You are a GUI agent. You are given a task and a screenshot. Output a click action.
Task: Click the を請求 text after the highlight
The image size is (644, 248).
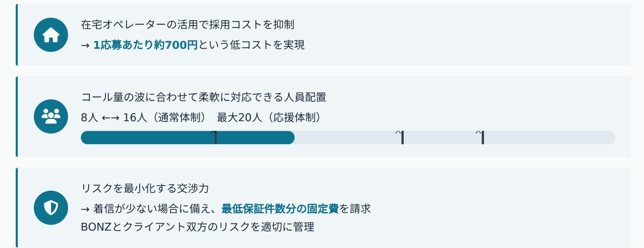[355, 209]
